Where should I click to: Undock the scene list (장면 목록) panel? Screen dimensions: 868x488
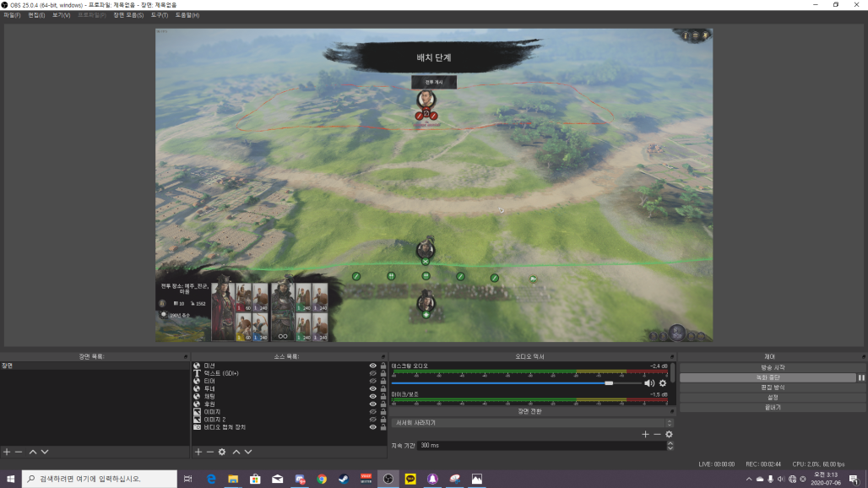point(186,357)
